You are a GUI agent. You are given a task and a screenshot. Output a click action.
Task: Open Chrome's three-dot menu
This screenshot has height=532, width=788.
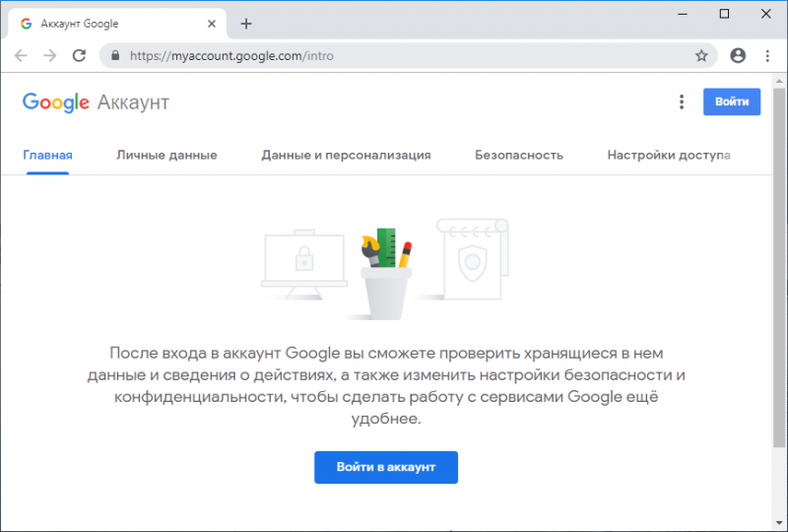pos(767,55)
